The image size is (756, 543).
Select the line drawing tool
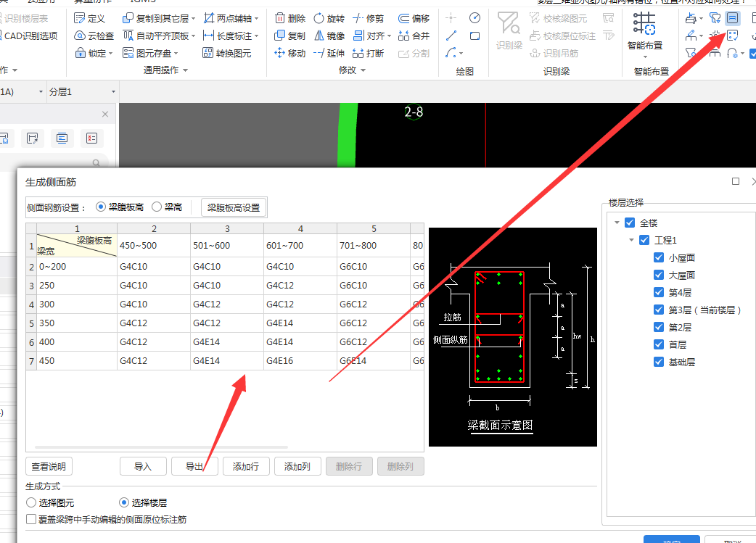point(451,36)
